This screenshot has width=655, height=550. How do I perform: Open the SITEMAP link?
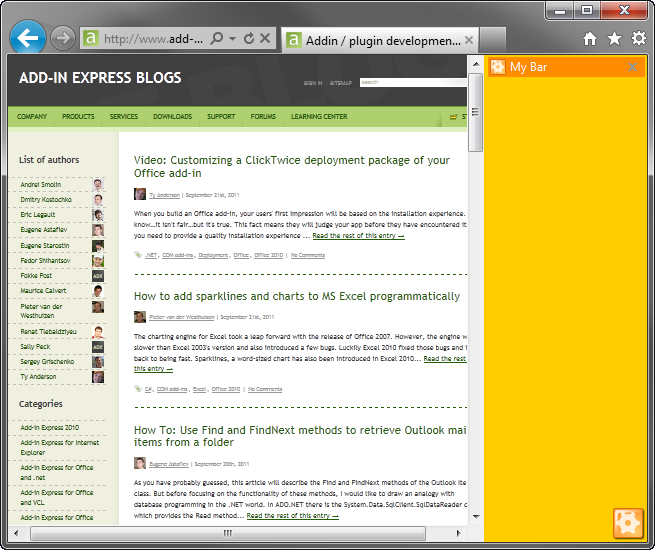(341, 83)
